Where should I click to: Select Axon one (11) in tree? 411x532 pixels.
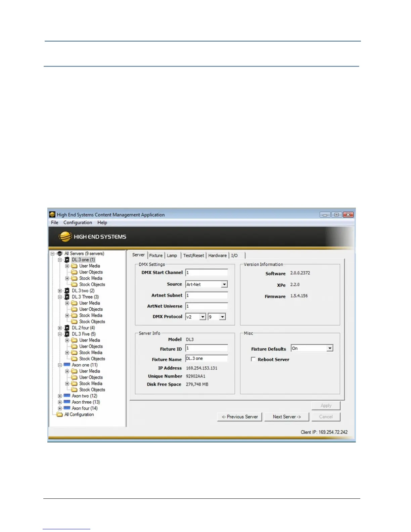pos(85,365)
